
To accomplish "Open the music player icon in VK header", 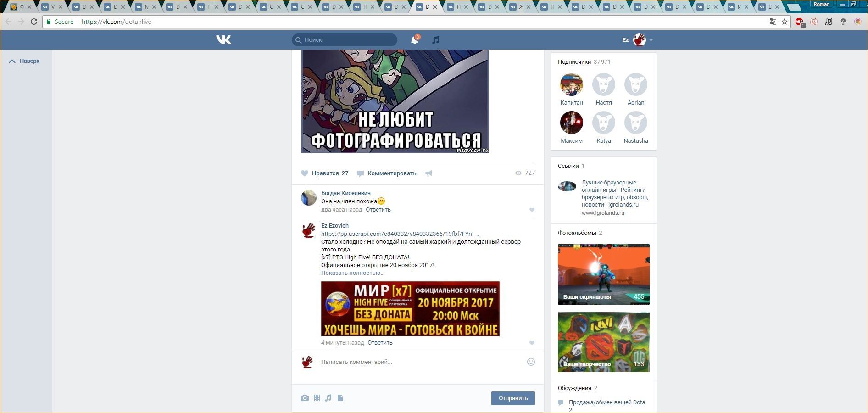I will [436, 40].
